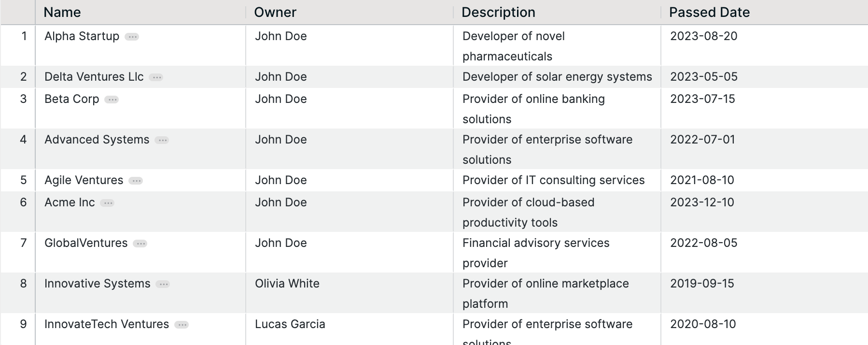
Task: Click the ellipsis badge after Advanced Systems
Action: click(x=162, y=140)
